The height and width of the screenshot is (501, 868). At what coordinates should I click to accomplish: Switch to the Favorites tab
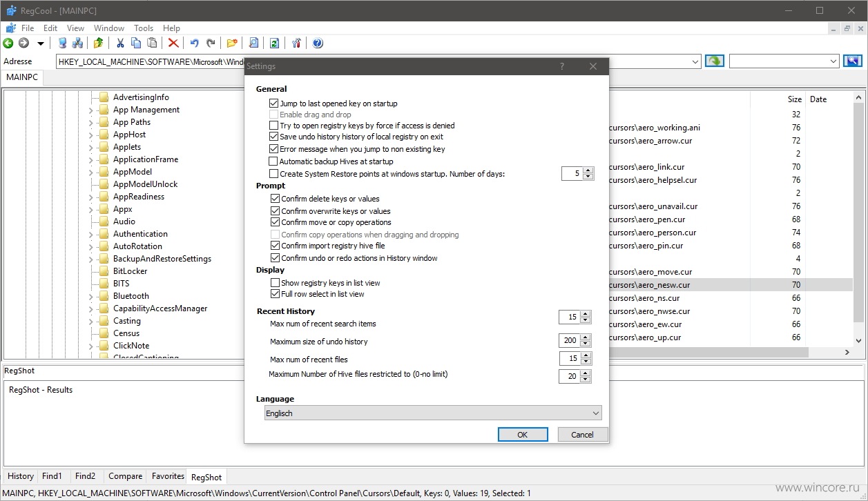click(168, 476)
